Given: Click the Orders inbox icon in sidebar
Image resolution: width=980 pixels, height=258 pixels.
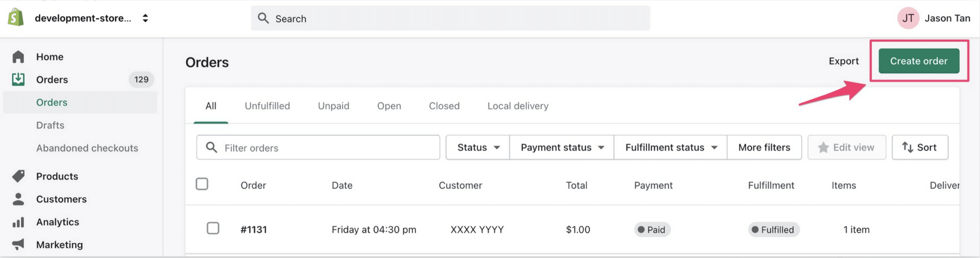Looking at the screenshot, I should click(x=18, y=79).
